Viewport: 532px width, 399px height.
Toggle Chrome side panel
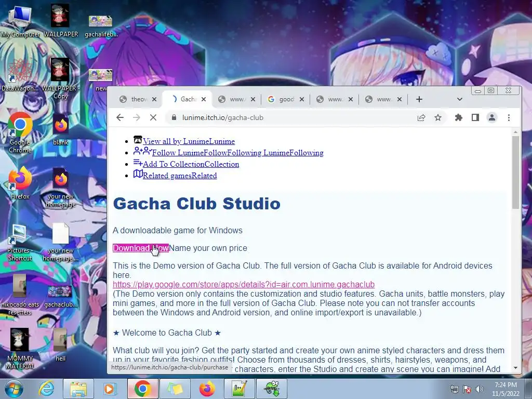475,118
